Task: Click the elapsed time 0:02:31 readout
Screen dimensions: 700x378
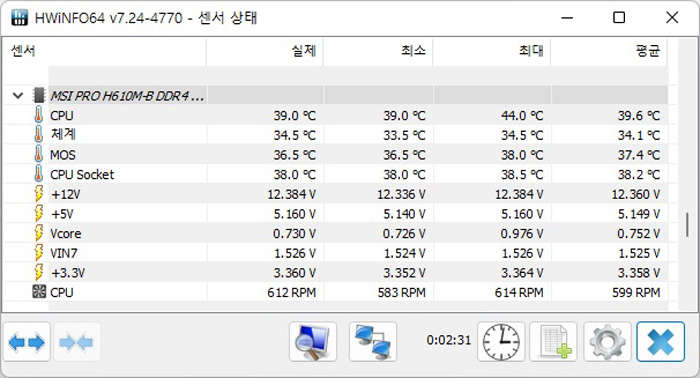Action: pyautogui.click(x=449, y=340)
